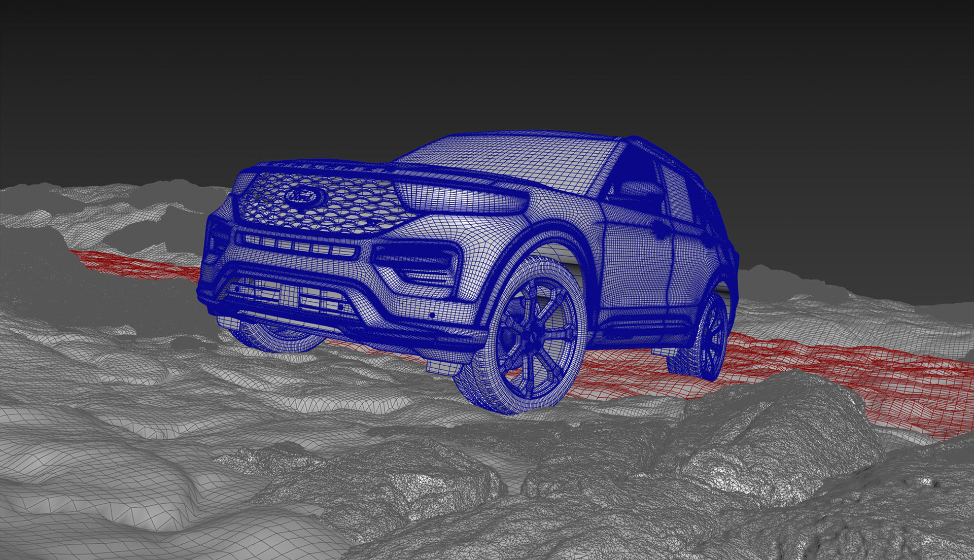
Task: Click the Ford emblem on the grille
Action: tap(301, 196)
